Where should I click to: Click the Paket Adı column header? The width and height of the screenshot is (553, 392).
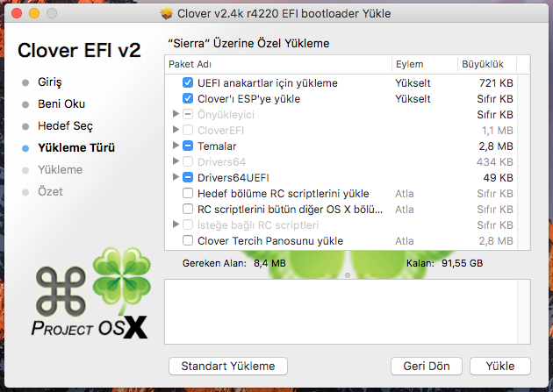[x=278, y=64]
